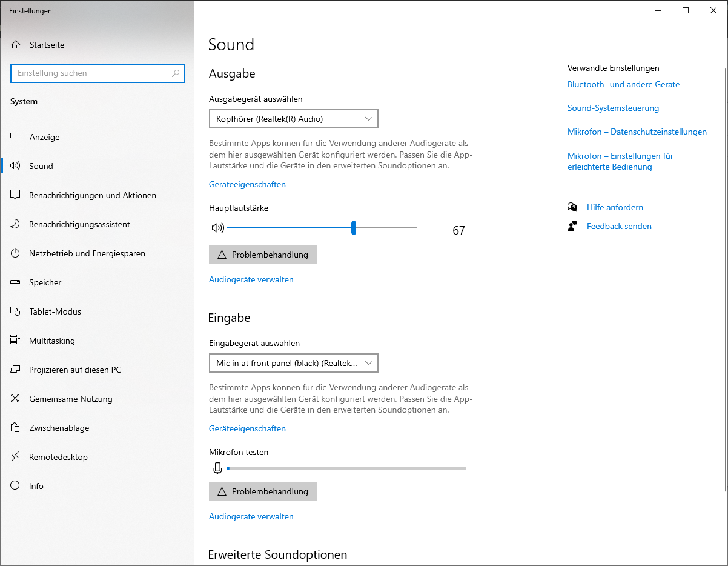Click the volume value 67
The image size is (728, 566).
(458, 230)
